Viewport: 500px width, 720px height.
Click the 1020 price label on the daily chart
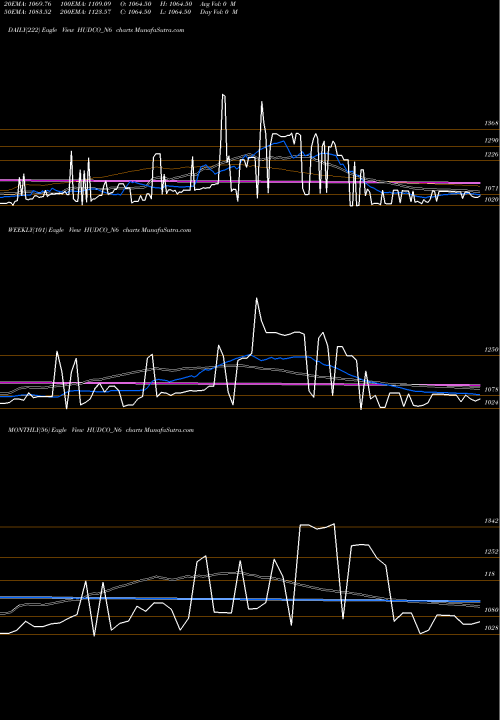click(x=491, y=200)
